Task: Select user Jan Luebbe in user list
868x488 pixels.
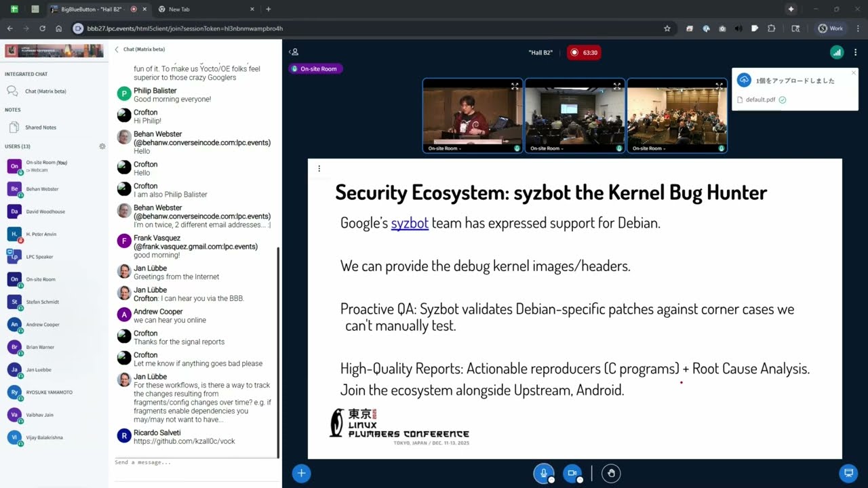Action: 54,369
